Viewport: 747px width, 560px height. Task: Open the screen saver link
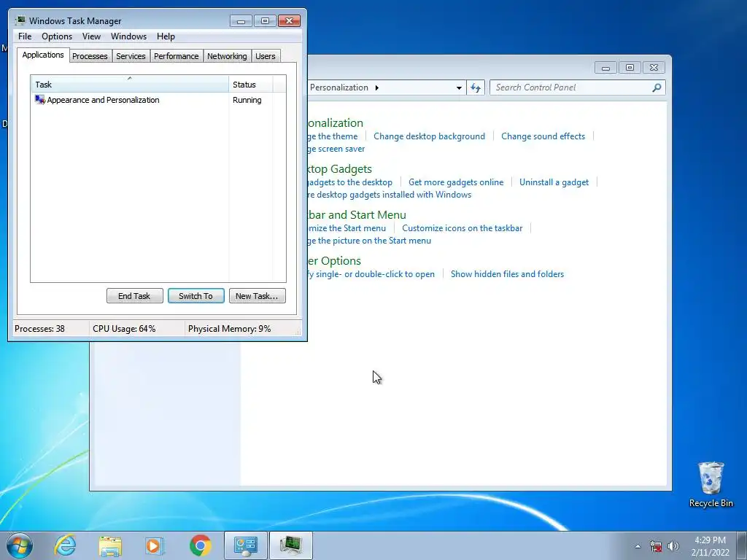click(x=336, y=149)
